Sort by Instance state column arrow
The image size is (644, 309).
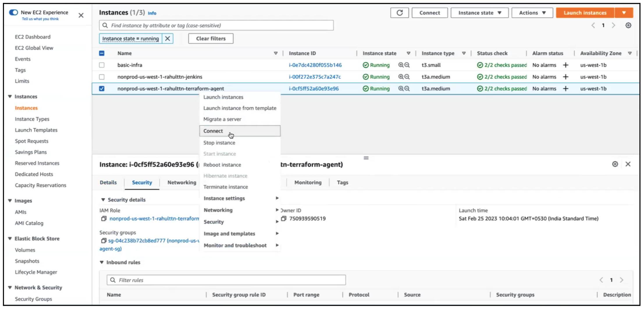(x=408, y=53)
